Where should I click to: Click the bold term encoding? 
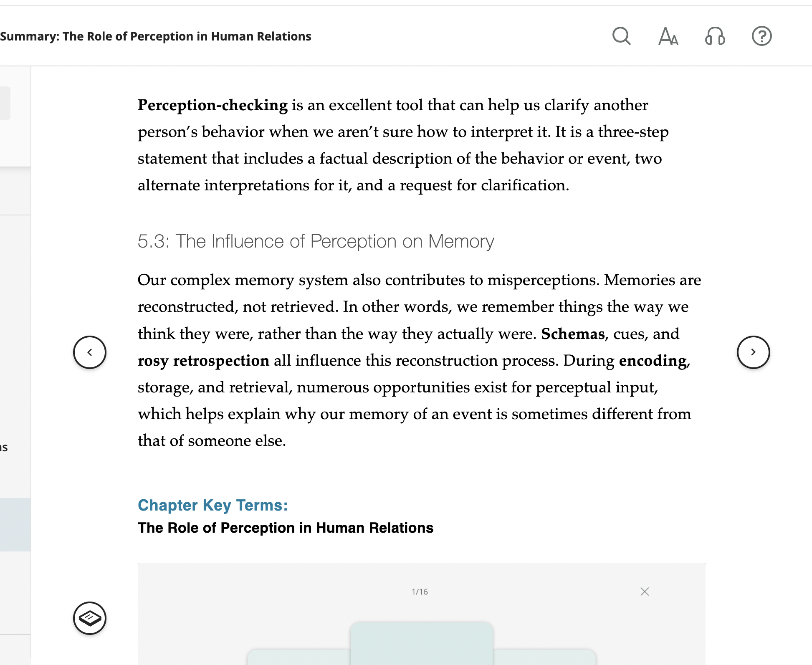(653, 361)
